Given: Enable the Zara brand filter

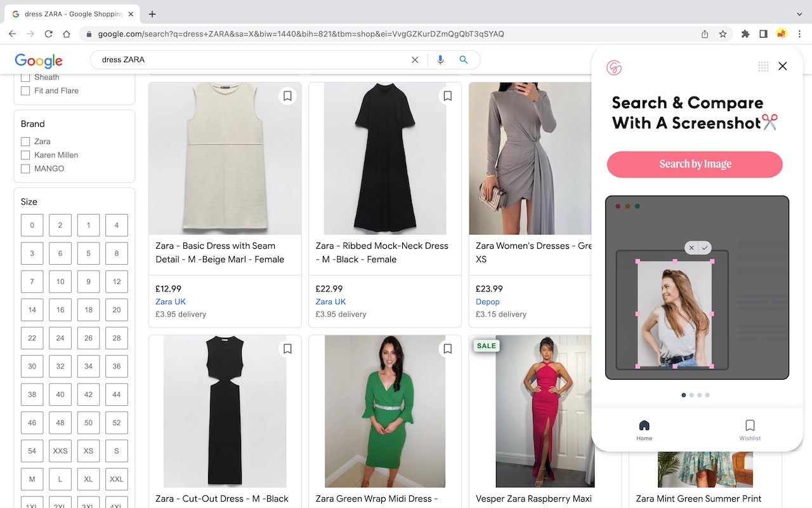Looking at the screenshot, I should click(x=25, y=142).
